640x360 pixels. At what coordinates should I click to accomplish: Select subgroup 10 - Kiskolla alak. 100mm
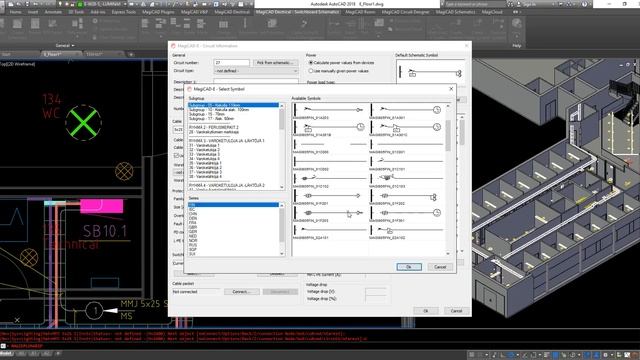pyautogui.click(x=219, y=109)
